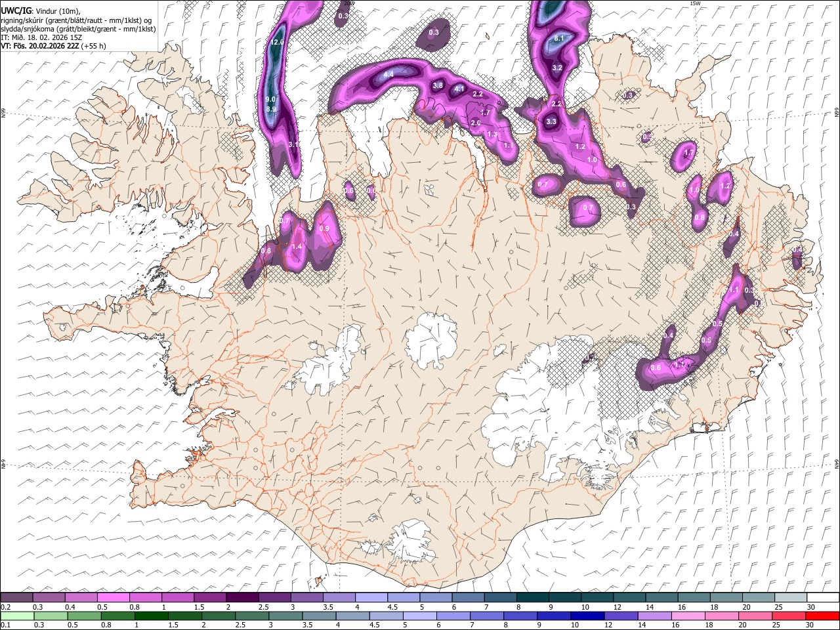Click the 1.4 value over the west coast
Viewport: 840px width, 630px height.
point(296,247)
